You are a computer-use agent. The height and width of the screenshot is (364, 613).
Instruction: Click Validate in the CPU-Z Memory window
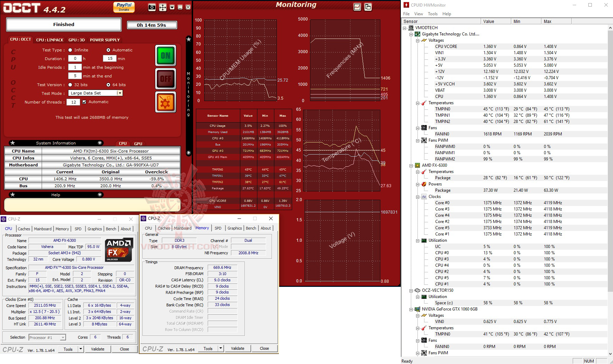click(238, 348)
